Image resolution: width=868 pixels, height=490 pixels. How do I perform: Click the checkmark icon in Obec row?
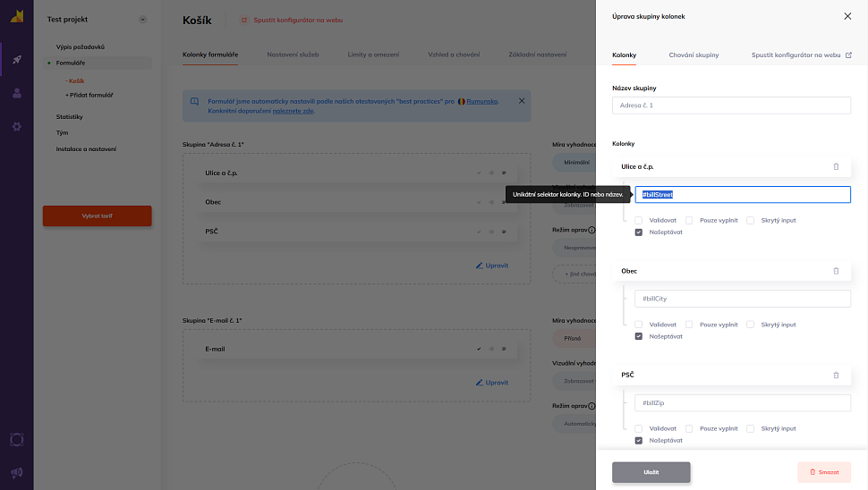coord(479,202)
